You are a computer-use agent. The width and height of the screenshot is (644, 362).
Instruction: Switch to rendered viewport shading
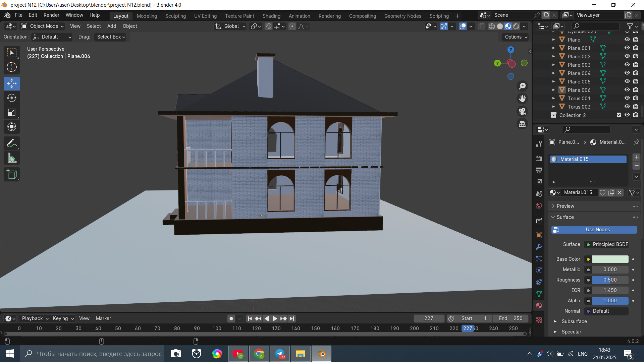tap(516, 26)
